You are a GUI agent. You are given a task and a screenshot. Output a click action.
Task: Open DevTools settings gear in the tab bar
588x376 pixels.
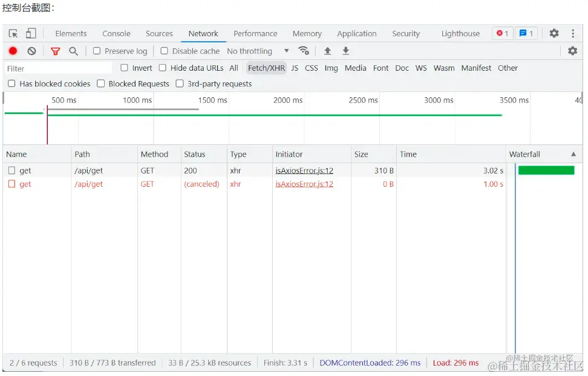[554, 33]
